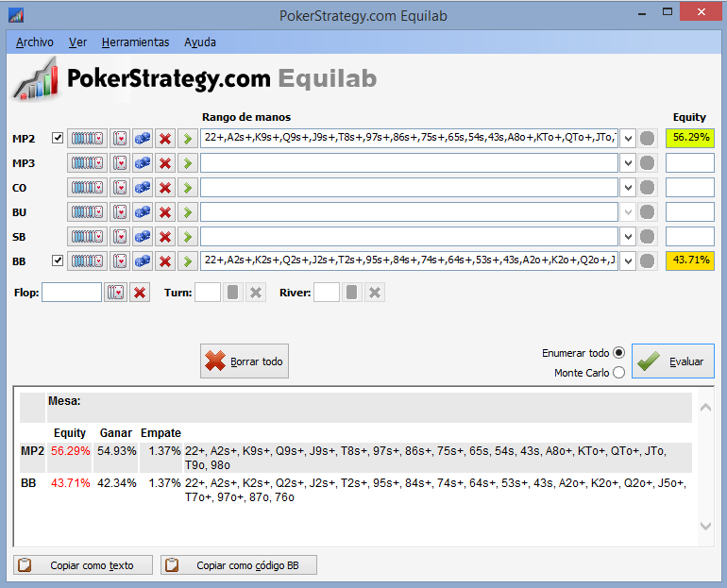Screen dimensions: 727x588
Task: Expand SB range dropdown arrow
Action: tap(628, 236)
